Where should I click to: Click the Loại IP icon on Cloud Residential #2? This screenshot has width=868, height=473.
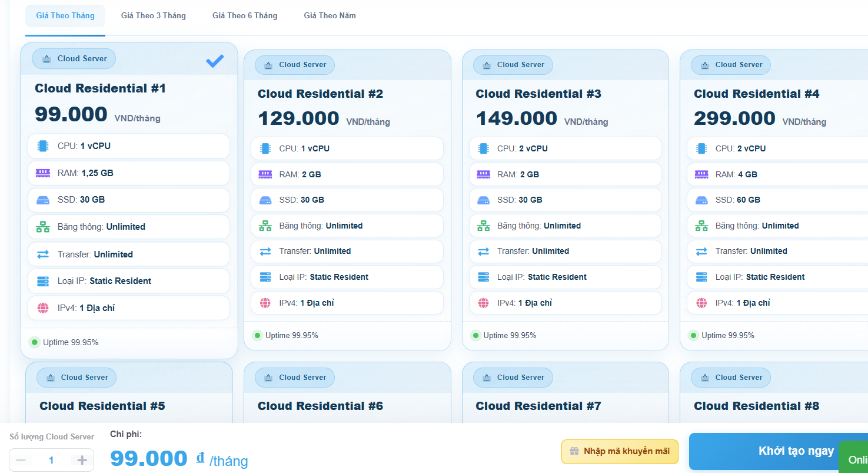[265, 277]
